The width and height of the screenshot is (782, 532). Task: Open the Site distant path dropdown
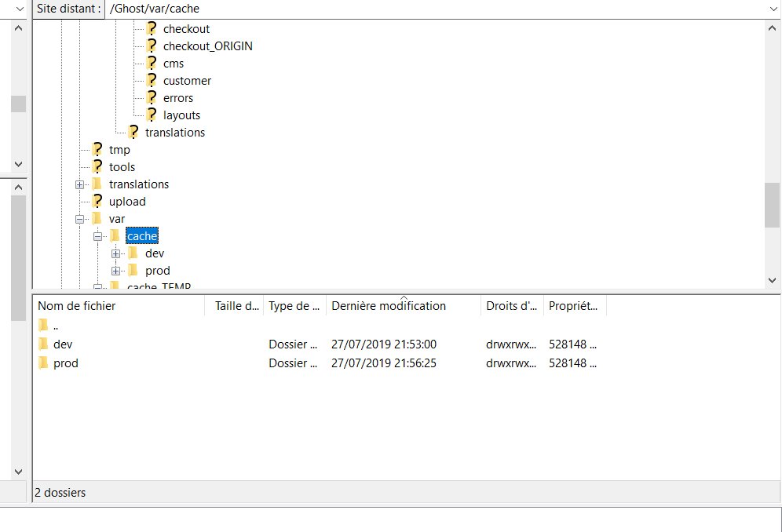pyautogui.click(x=773, y=9)
